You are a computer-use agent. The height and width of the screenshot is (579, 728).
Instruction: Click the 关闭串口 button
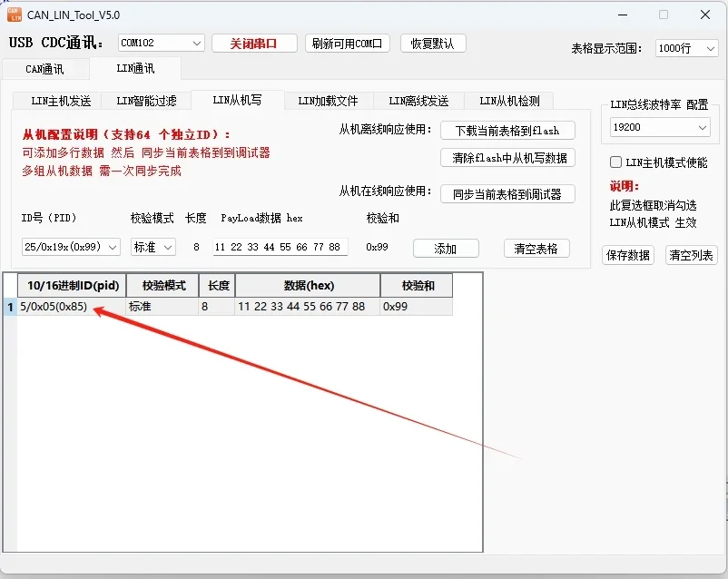[x=254, y=44]
